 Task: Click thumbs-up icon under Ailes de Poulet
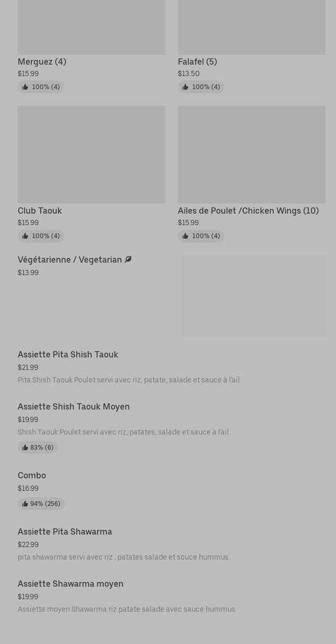pyautogui.click(x=185, y=236)
